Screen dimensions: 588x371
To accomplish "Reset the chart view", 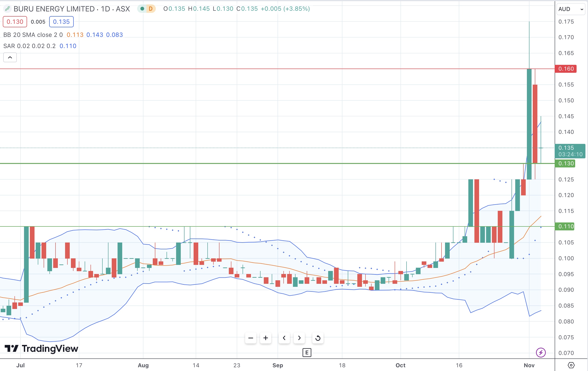I will pos(318,338).
